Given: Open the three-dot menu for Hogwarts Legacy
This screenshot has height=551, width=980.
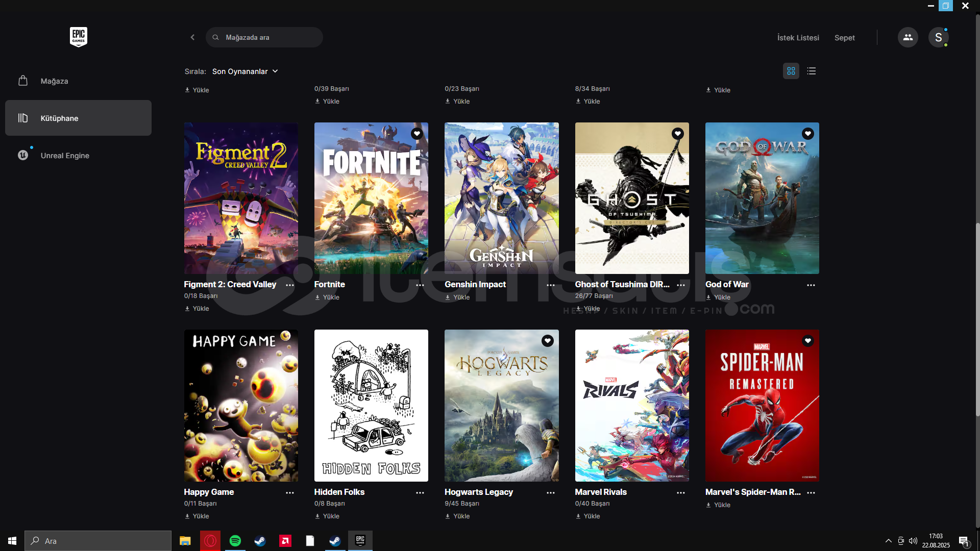Looking at the screenshot, I should [551, 493].
